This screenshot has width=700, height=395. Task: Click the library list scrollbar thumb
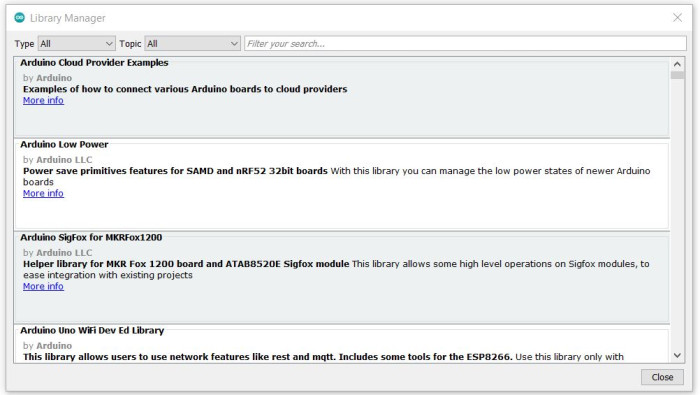pyautogui.click(x=677, y=75)
